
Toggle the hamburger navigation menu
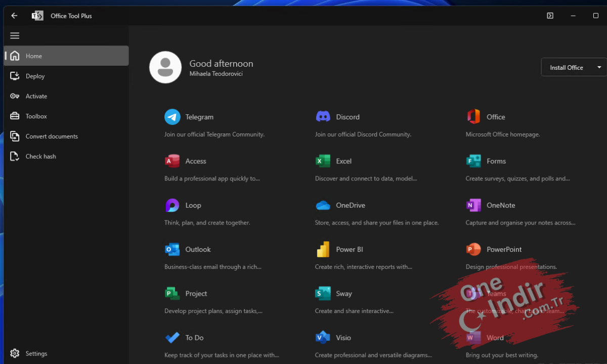[x=15, y=35]
